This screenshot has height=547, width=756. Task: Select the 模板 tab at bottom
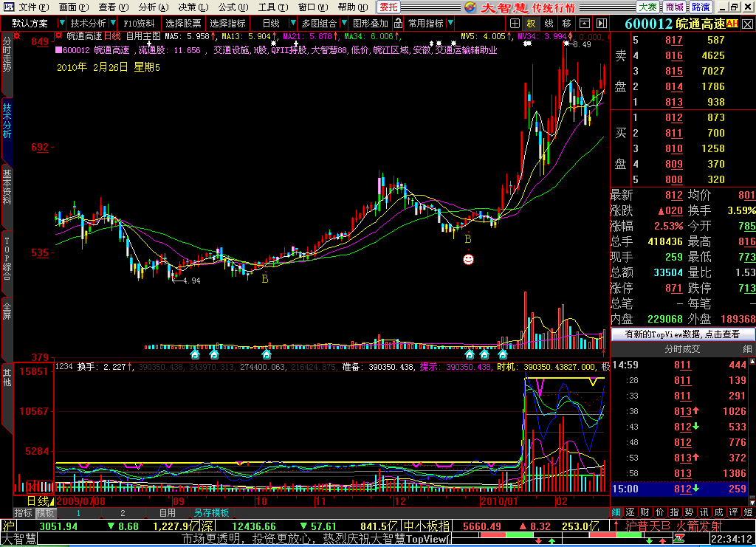pyautogui.click(x=45, y=513)
